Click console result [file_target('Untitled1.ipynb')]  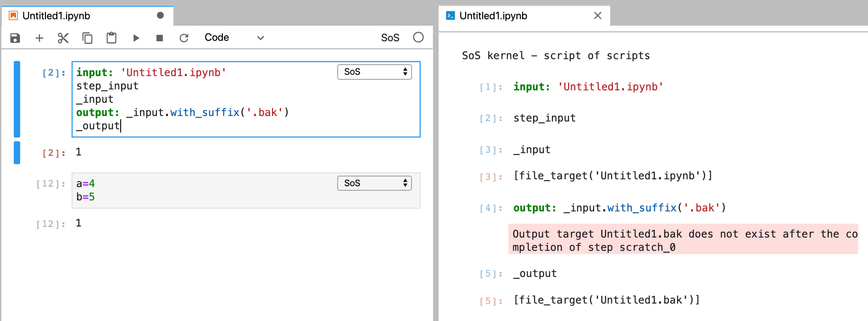(x=613, y=176)
